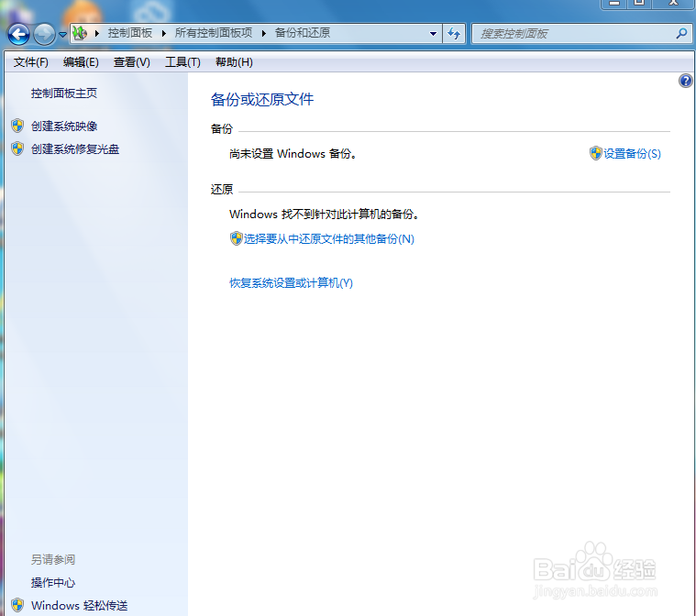
Task: Click the 备份或还原文件 heading
Action: coord(262,99)
